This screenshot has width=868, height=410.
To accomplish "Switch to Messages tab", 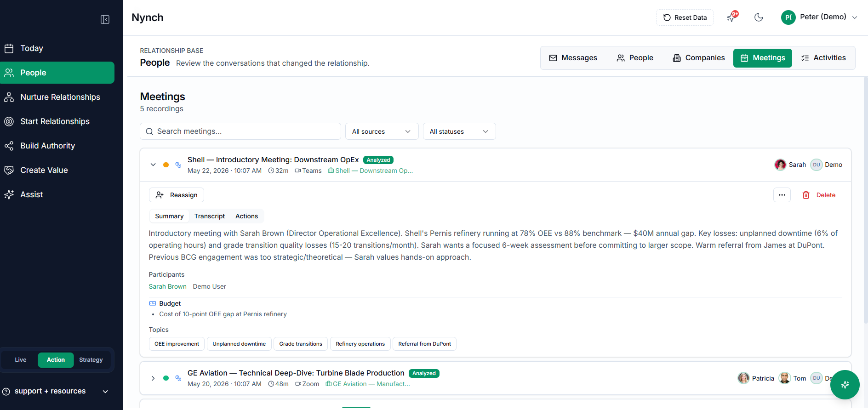I will [573, 58].
